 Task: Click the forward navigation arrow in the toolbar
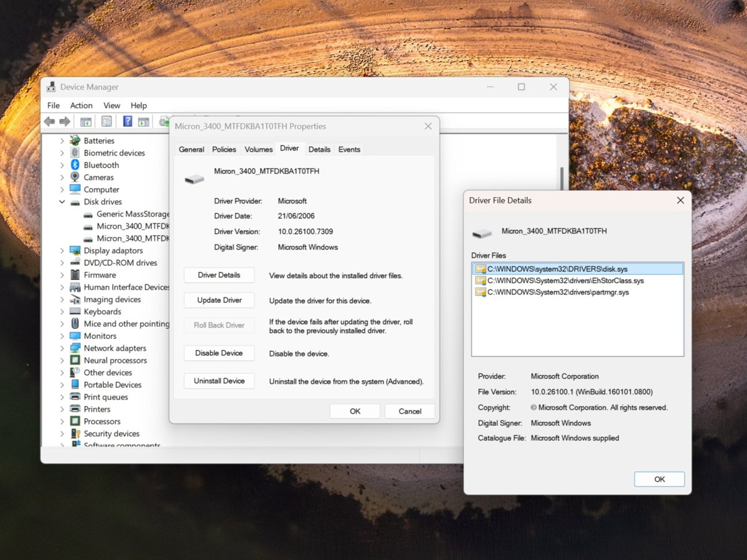[x=64, y=121]
